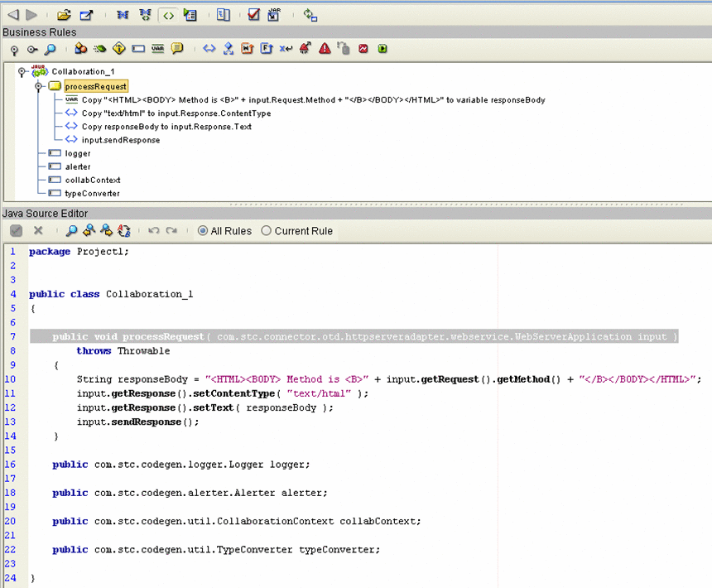Viewport: 712px width, 588px height.
Task: Click the replace A-B icon
Action: tap(124, 231)
